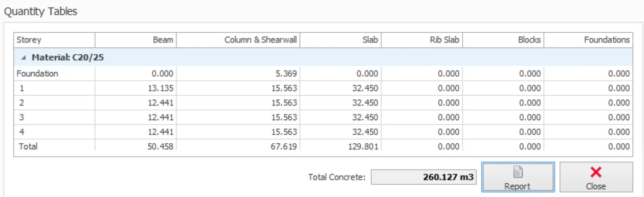
Task: Select the Column & Shearwall header
Action: (x=238, y=40)
